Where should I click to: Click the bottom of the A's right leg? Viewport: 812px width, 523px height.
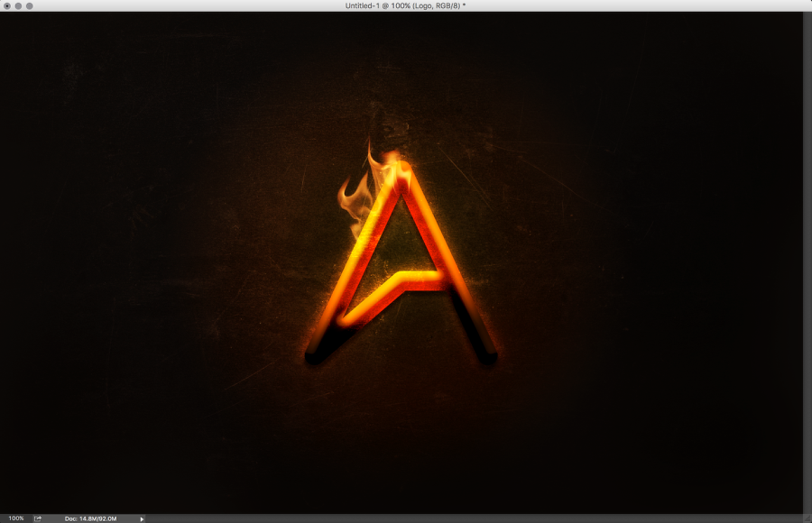pyautogui.click(x=485, y=354)
